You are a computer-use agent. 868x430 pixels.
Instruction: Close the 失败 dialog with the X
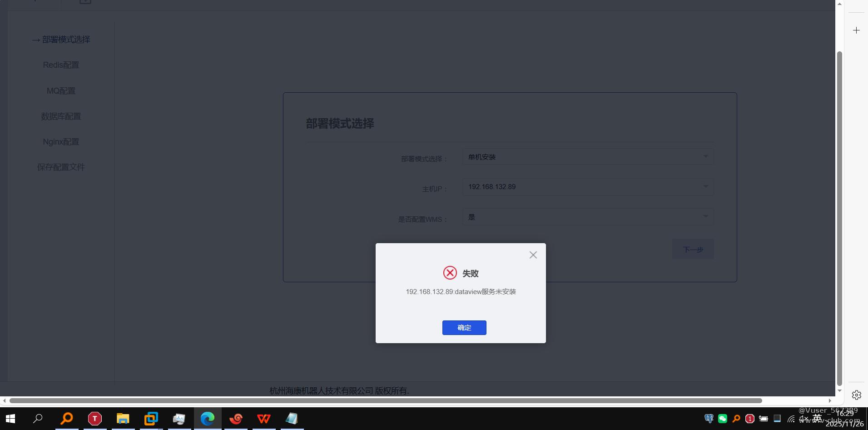click(533, 255)
